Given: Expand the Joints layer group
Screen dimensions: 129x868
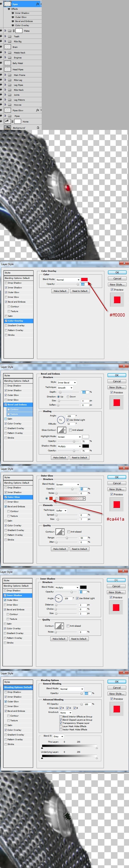Looking at the screenshot, I should [5, 95].
